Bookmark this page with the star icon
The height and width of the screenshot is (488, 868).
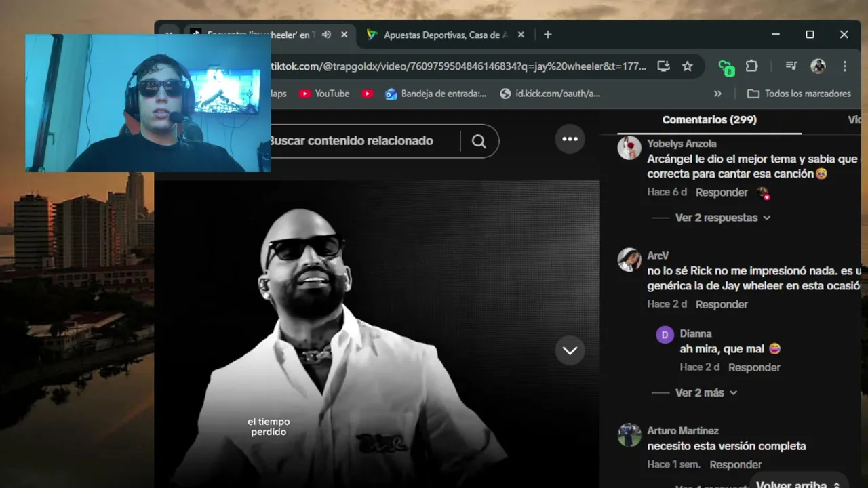pyautogui.click(x=687, y=66)
